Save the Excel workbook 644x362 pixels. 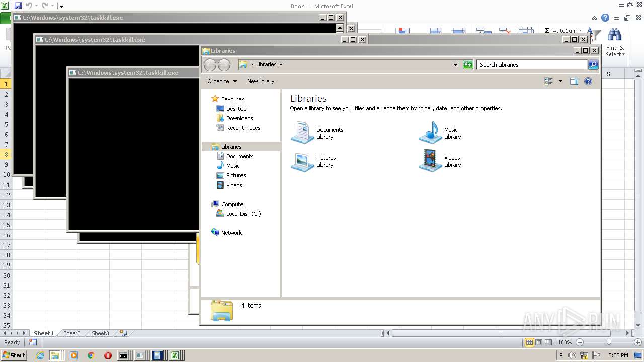[x=18, y=6]
